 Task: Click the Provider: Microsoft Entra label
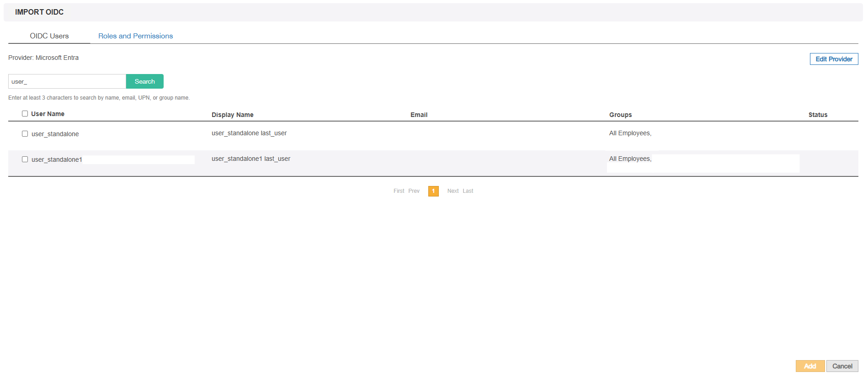pyautogui.click(x=43, y=58)
